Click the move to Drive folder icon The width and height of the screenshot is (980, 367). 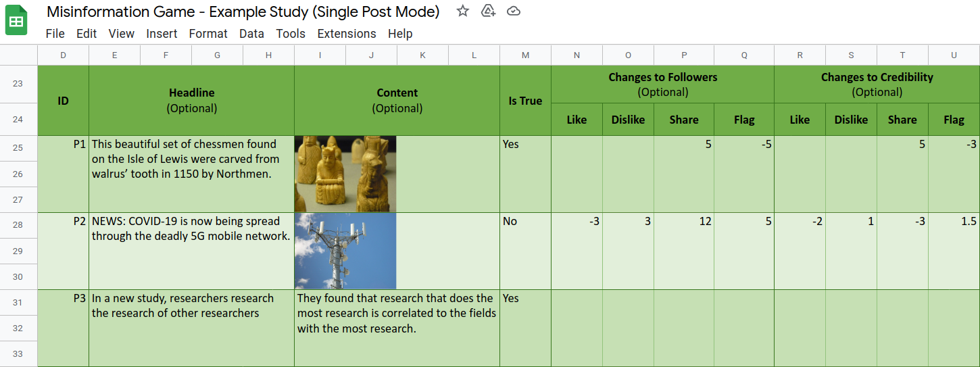pos(488,11)
